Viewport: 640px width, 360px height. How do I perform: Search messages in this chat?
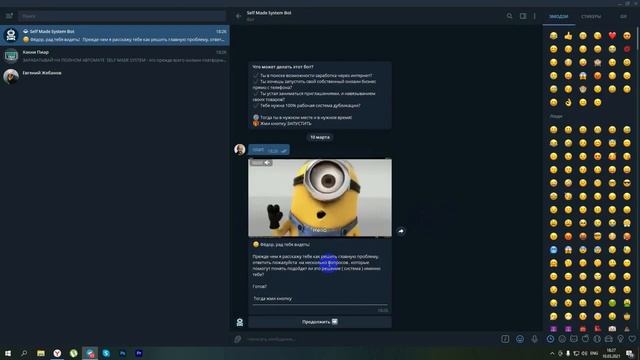pos(509,16)
